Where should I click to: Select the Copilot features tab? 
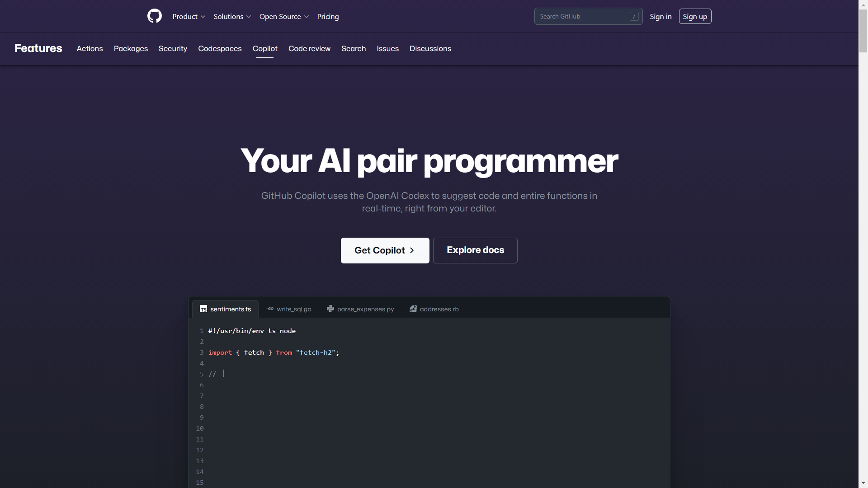(x=265, y=48)
